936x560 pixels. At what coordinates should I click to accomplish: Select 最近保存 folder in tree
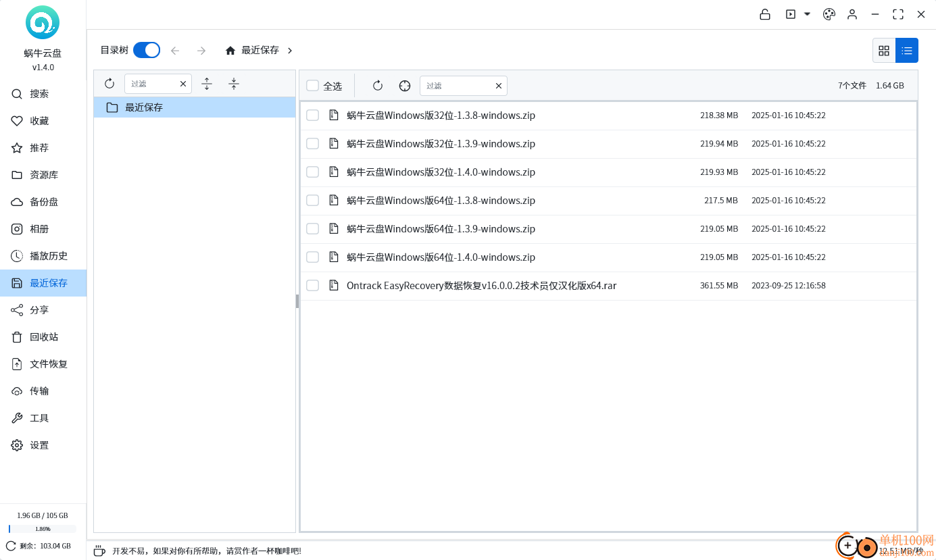coord(195,107)
